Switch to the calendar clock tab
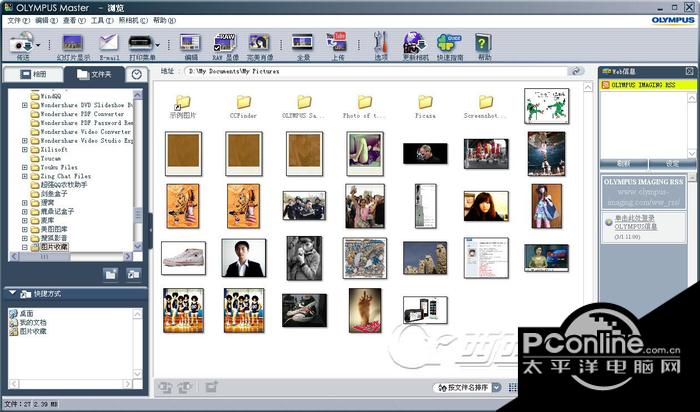The width and height of the screenshot is (700, 412). tap(137, 75)
